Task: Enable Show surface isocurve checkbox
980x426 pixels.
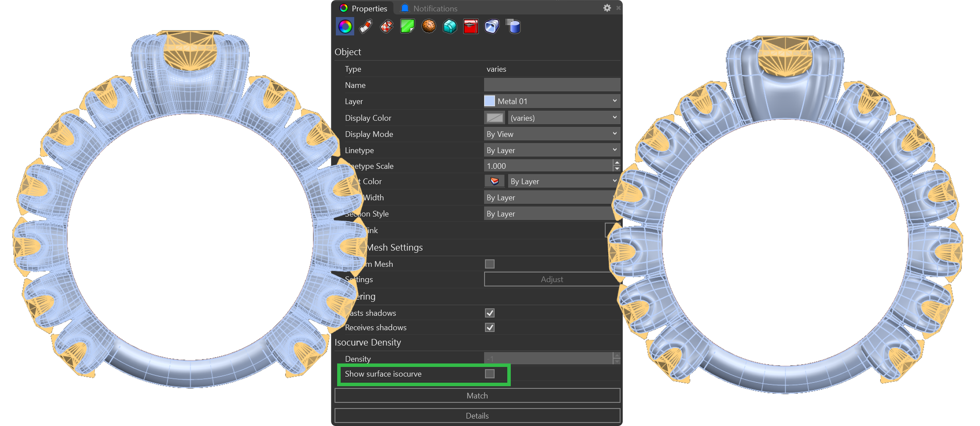Action: click(490, 374)
